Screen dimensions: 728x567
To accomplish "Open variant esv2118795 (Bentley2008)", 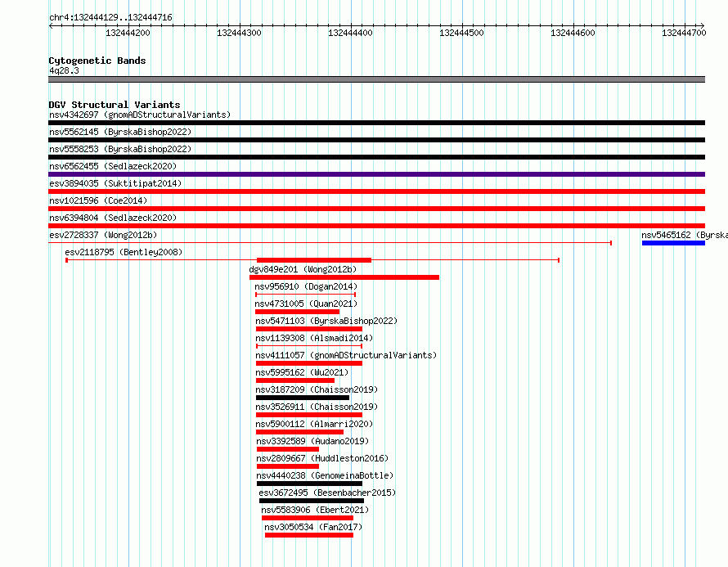I will coord(124,252).
